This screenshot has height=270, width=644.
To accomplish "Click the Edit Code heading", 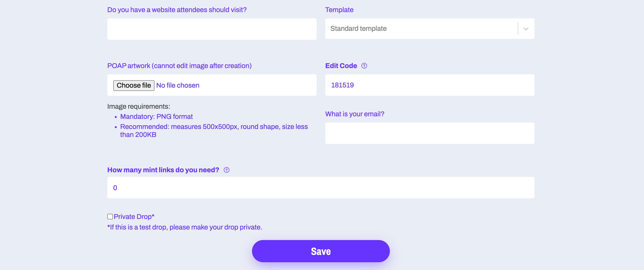I will click(341, 66).
